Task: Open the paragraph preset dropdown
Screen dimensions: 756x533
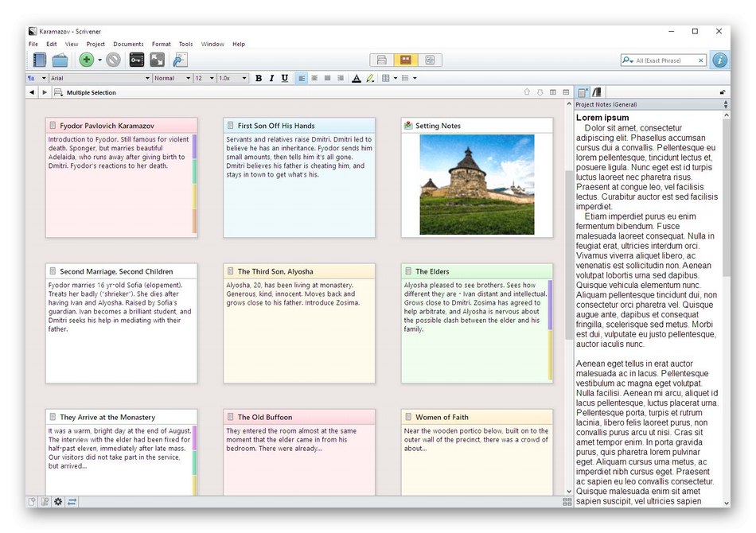Action: point(37,78)
